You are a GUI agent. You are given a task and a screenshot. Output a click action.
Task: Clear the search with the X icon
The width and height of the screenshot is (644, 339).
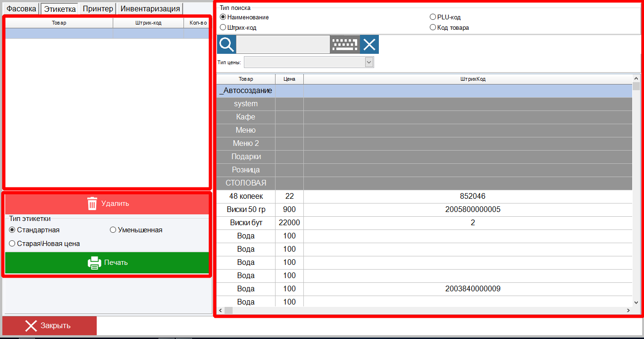coord(369,45)
